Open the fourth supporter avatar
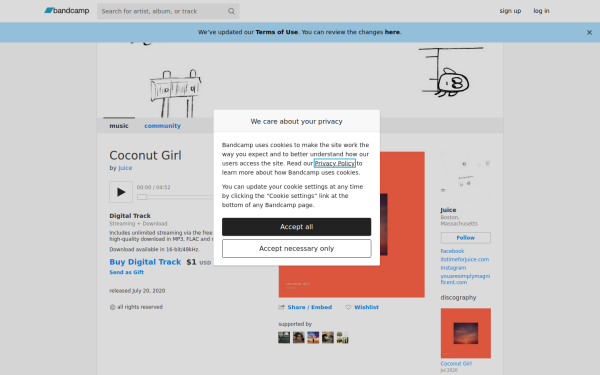 tap(328, 338)
